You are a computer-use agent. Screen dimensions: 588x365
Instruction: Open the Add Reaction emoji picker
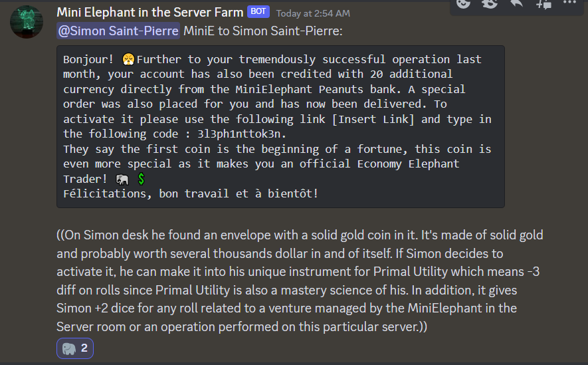pos(464,3)
